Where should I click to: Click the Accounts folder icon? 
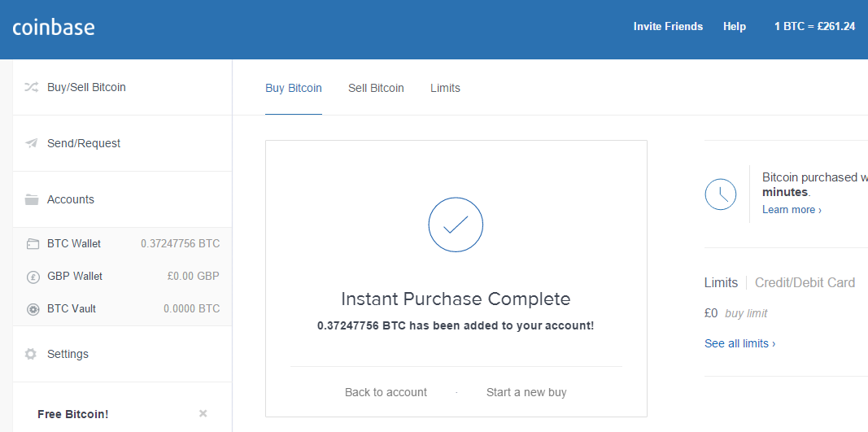coord(32,199)
